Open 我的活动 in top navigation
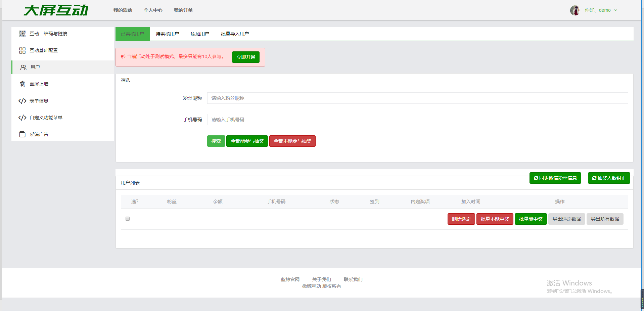Screen dimensions: 644x311 (x=123, y=10)
